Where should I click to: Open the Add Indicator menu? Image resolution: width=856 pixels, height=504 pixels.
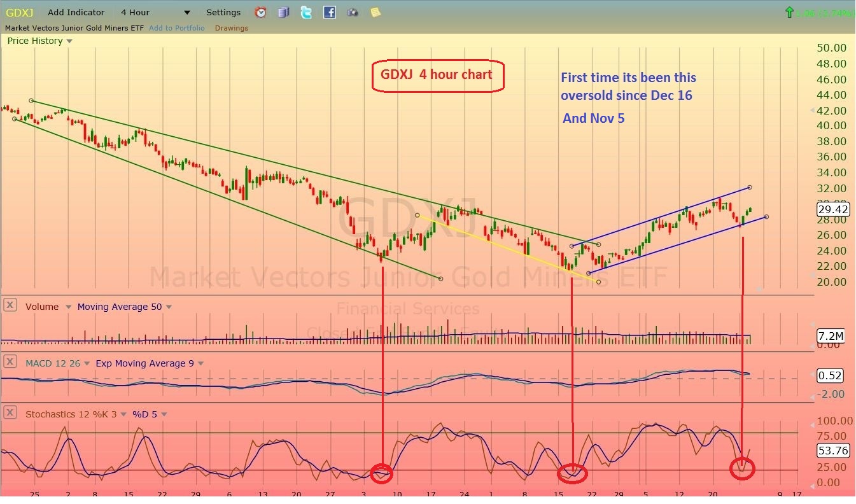tap(76, 12)
